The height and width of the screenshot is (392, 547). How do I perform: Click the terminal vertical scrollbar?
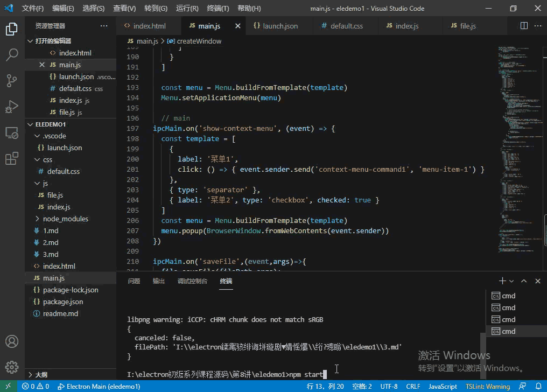[x=483, y=356]
